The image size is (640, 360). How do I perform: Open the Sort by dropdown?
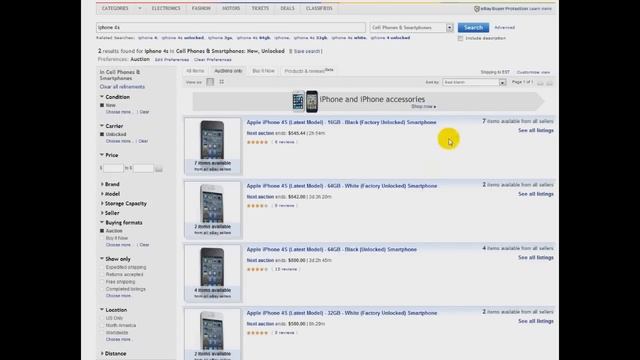pos(474,82)
